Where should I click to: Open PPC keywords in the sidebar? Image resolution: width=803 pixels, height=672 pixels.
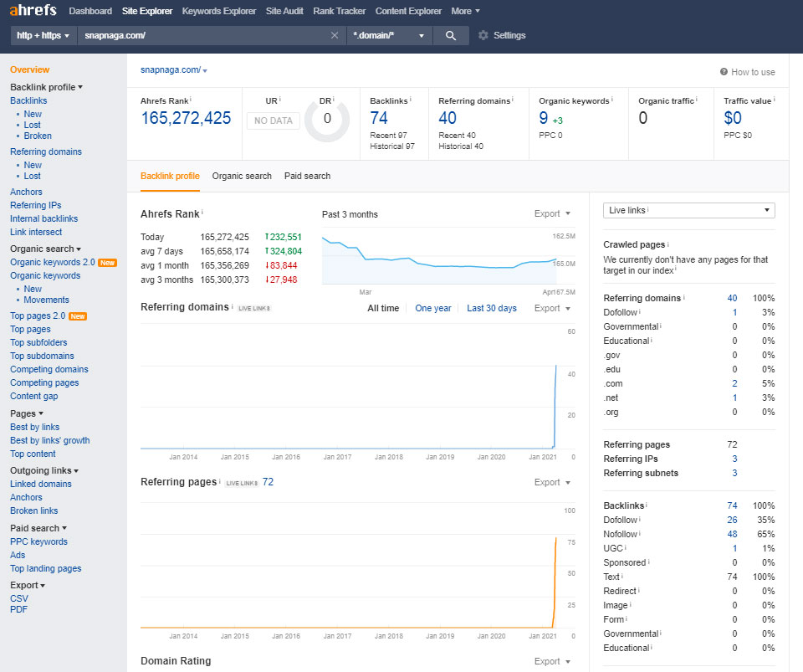point(39,542)
